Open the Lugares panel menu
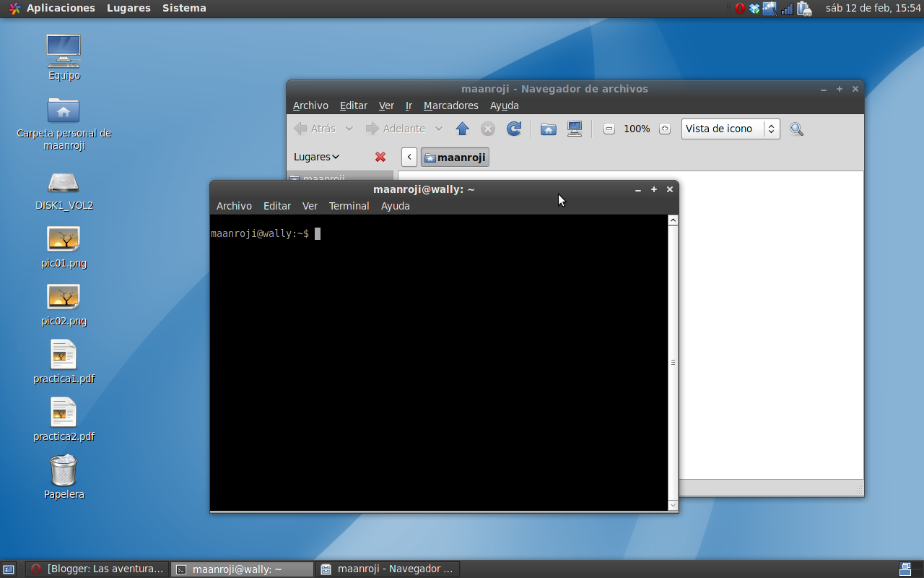 coord(128,8)
